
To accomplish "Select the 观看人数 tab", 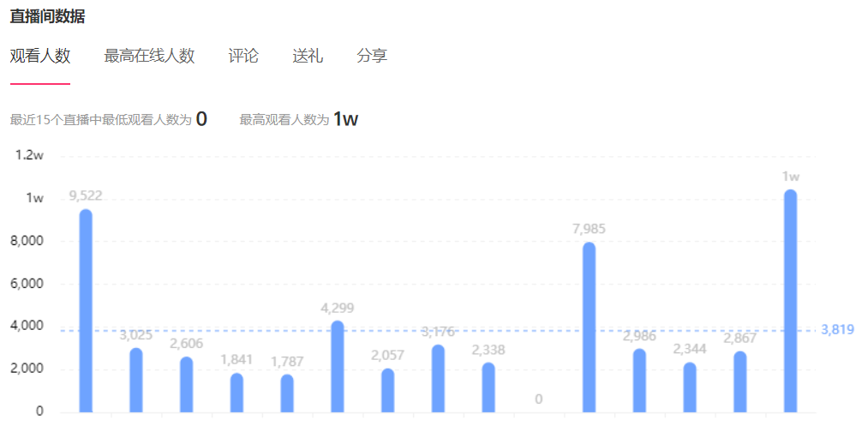I will point(40,56).
